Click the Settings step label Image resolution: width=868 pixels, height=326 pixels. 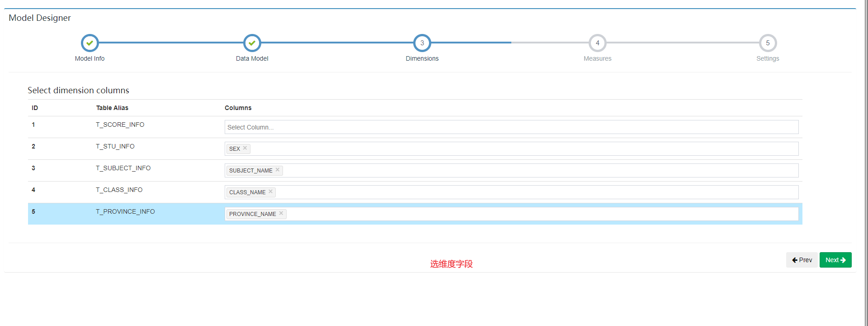[768, 58]
